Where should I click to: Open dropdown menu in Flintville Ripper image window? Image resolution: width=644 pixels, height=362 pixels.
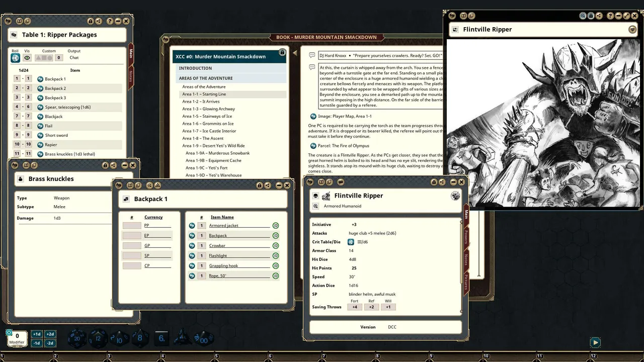[632, 30]
